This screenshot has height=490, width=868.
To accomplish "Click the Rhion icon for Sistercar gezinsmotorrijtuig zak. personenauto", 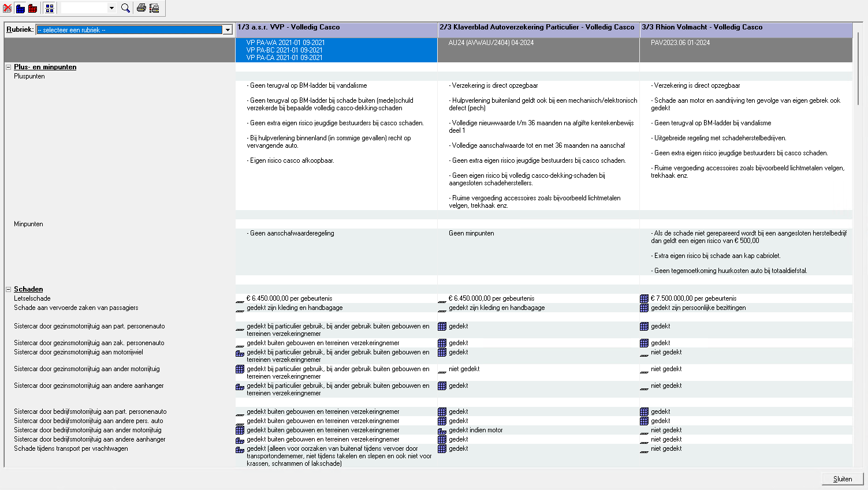I will point(644,343).
